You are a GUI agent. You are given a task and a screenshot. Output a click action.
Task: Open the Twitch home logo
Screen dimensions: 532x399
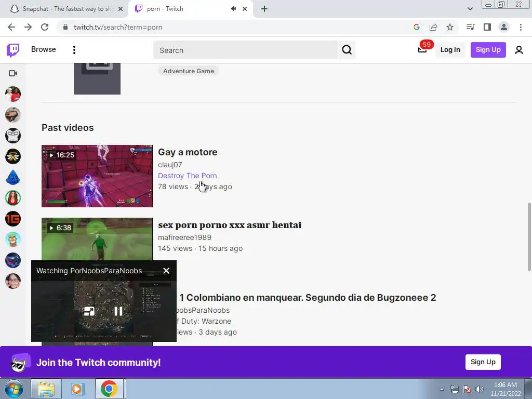tap(13, 50)
